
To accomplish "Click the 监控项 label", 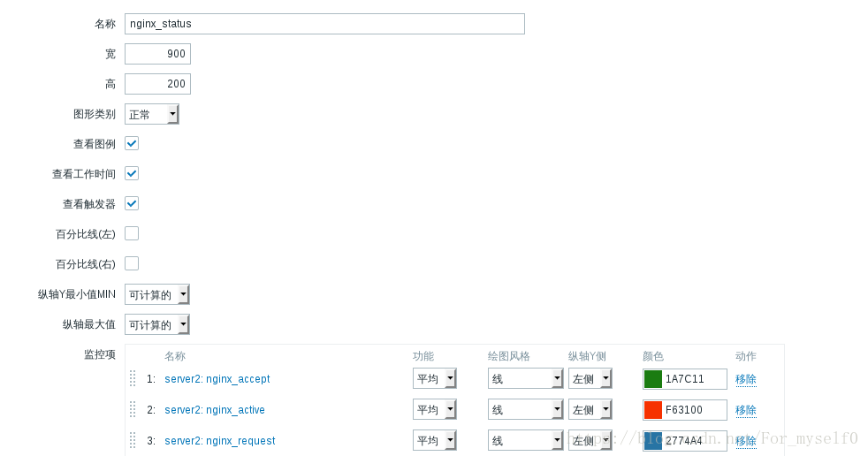I will click(x=100, y=354).
